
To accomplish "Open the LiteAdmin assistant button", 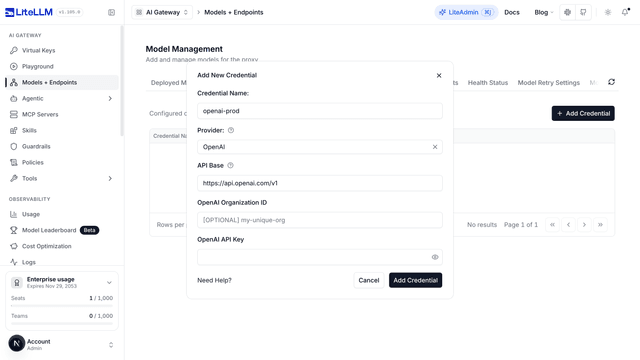I will (466, 12).
